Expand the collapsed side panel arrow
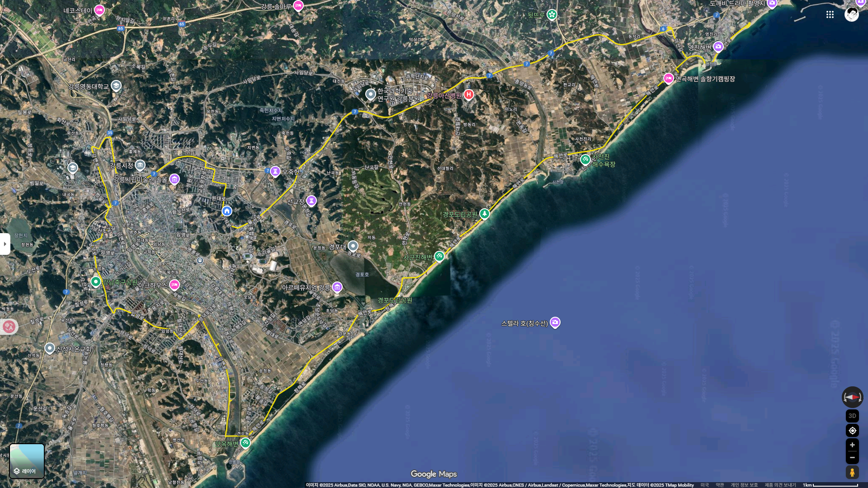 (x=5, y=244)
